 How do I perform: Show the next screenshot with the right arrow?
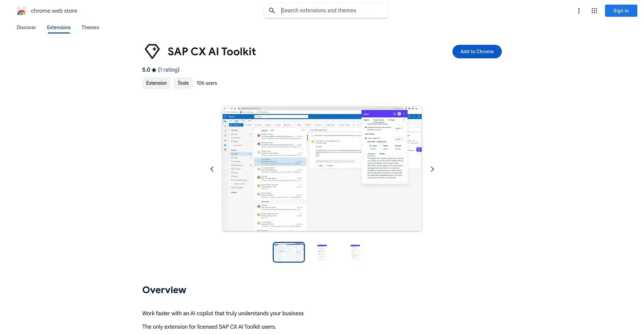432,169
